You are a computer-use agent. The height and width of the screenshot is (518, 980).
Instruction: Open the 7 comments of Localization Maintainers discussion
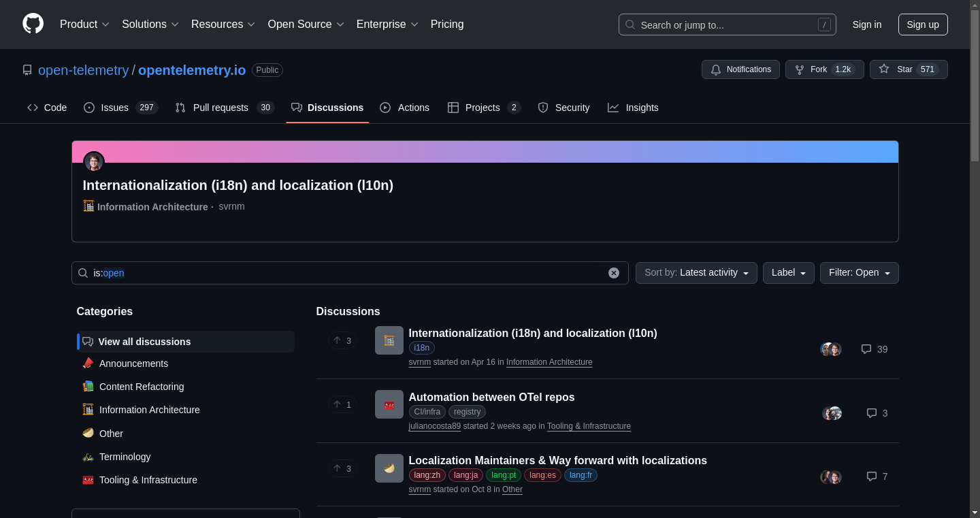[877, 476]
